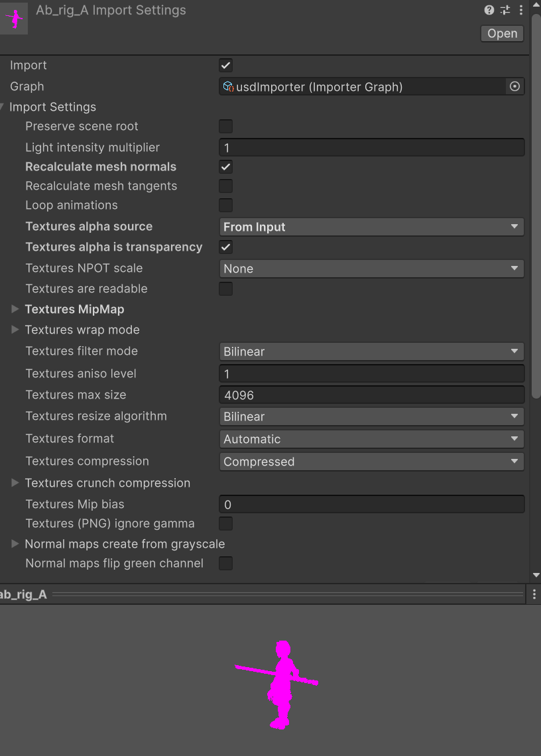Click the Light intensity multiplier field
The width and height of the screenshot is (541, 756).
(371, 147)
